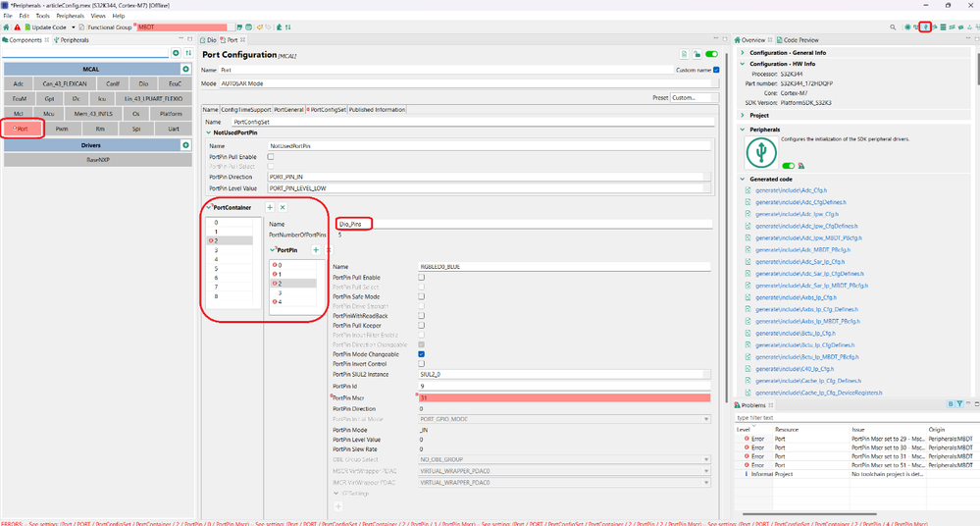Screen dimensions: 980x526
Task: Select the Can_43_FLEXCAN component
Action: coord(65,83)
